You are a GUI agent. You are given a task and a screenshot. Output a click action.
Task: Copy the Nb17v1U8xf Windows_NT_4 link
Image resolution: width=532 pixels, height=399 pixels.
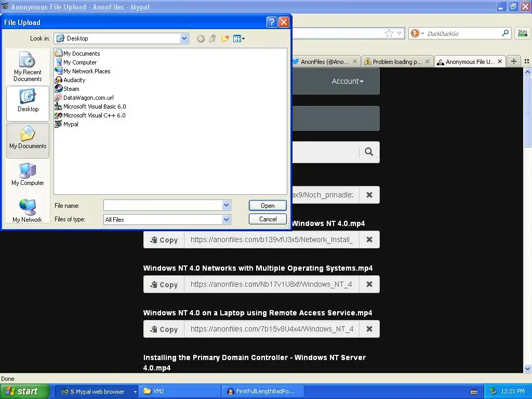pos(164,284)
